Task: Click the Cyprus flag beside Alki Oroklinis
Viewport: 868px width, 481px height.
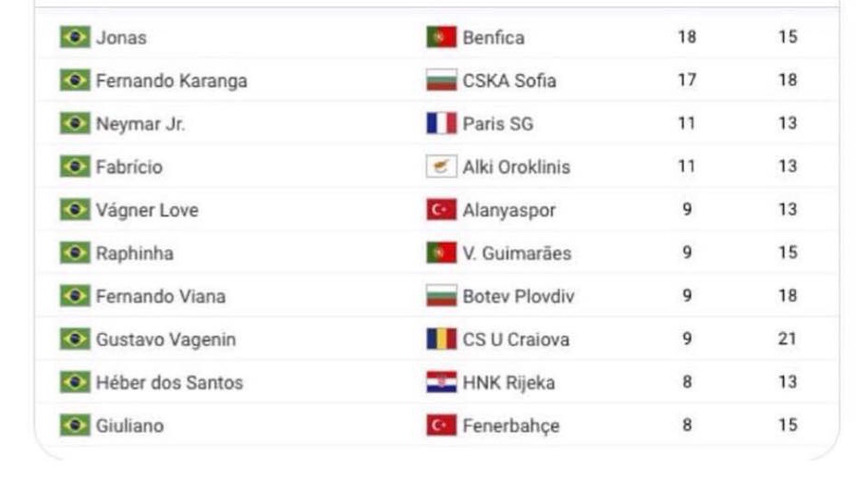Action: [441, 166]
